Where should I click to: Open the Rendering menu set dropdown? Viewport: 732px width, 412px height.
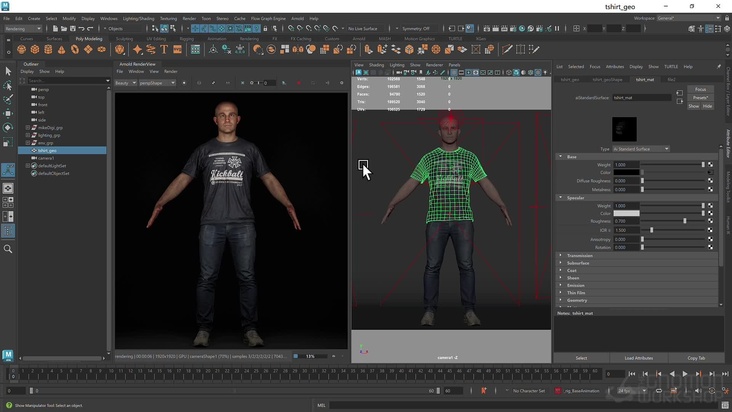coord(23,28)
